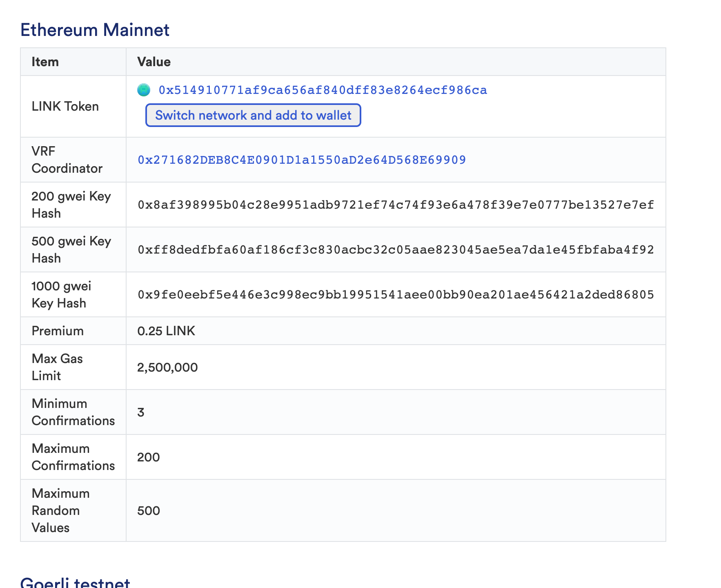Open VRF Coordinator address 0x271682DEB8C4...
This screenshot has height=588, width=721.
coord(302,160)
